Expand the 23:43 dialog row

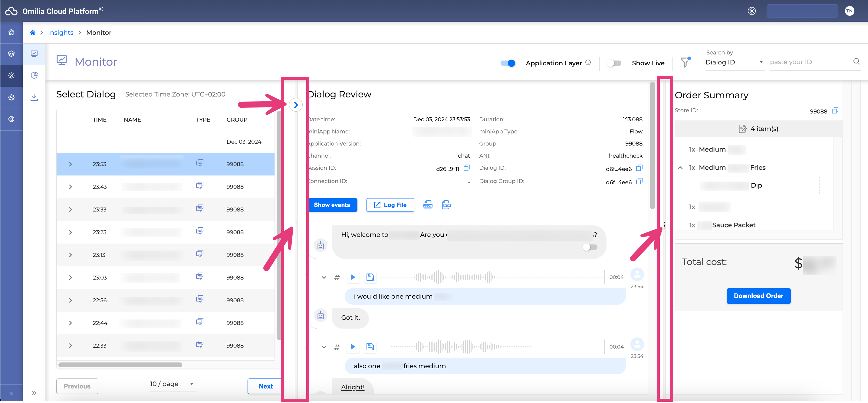tap(71, 187)
